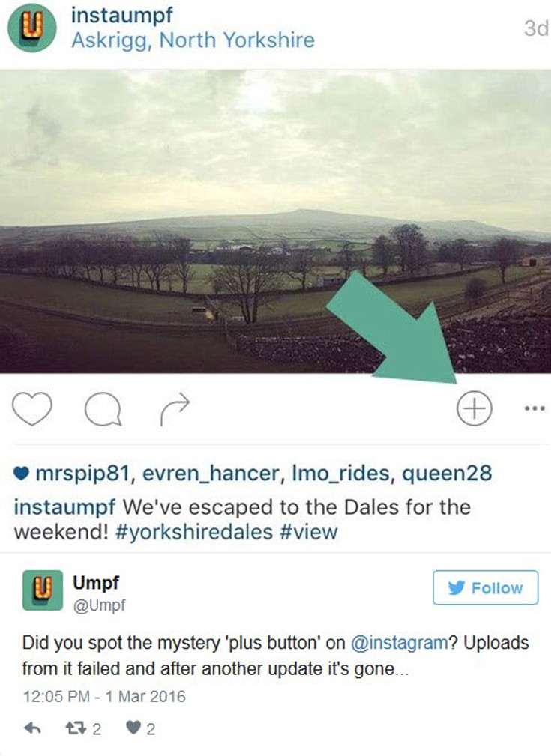Open lmo_rides profile from likes
This screenshot has width=551, height=756.
click(340, 474)
